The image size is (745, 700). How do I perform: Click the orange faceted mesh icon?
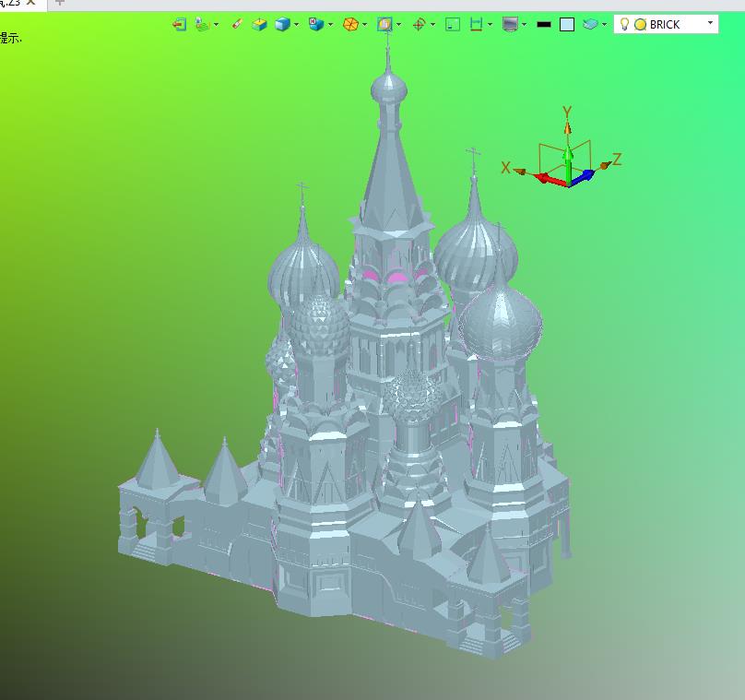[x=350, y=24]
